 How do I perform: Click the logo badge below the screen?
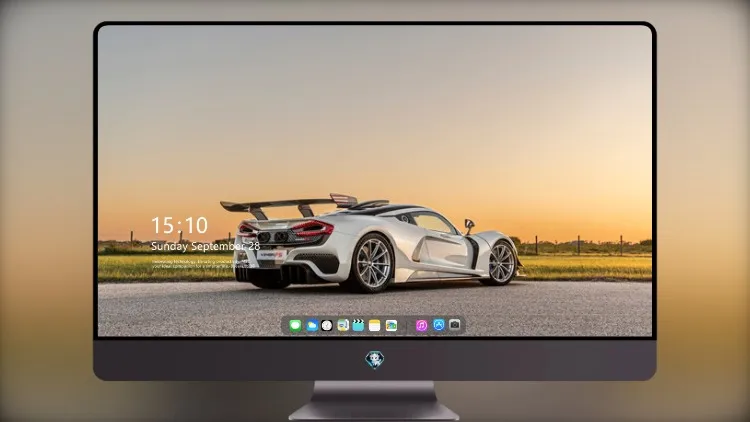coord(375,360)
